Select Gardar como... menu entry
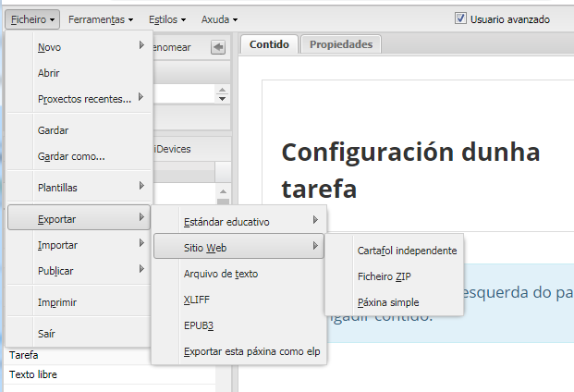Screen dimensions: 574x392 click(x=79, y=156)
